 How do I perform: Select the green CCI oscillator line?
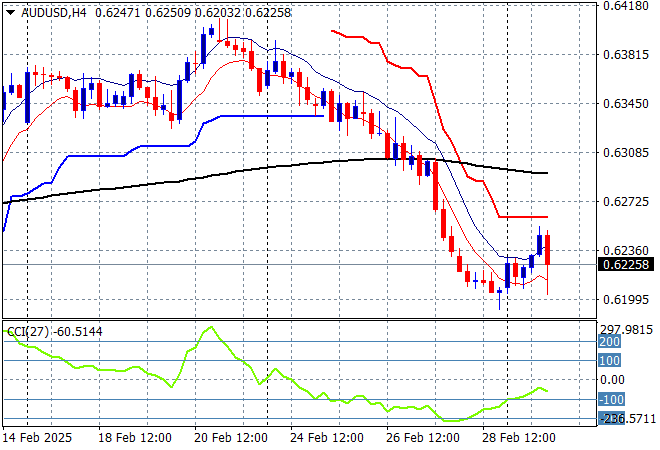210,329
